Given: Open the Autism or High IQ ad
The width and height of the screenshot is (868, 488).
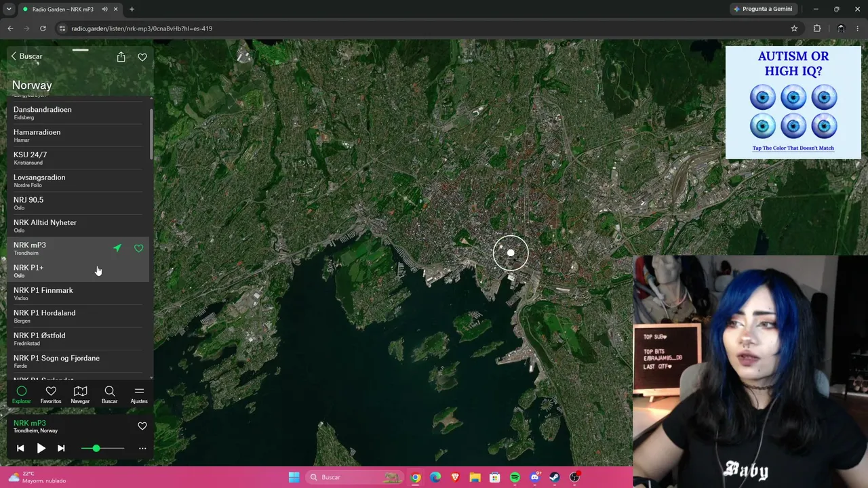Looking at the screenshot, I should [793, 102].
